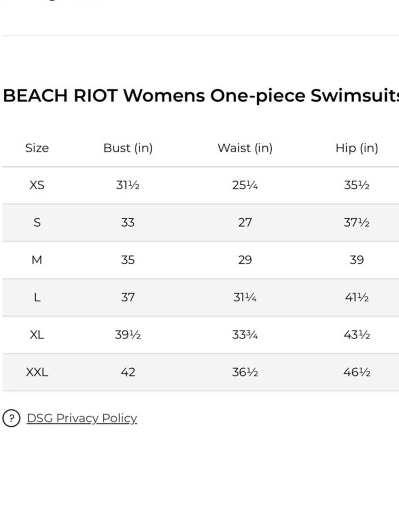Select the M size row label
This screenshot has width=399, height=532.
point(37,260)
